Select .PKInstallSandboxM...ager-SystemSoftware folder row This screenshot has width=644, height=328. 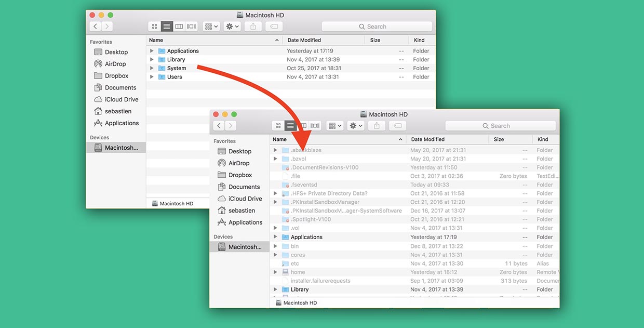coord(414,211)
